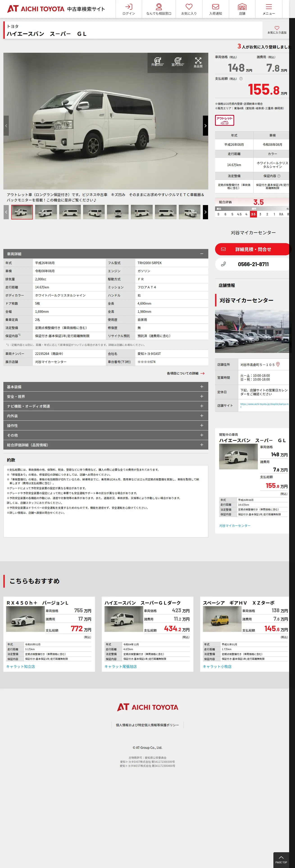This screenshot has height=868, width=295.
Task: Open viewed car ハイエースバン thumbnail
Action: 238,457
